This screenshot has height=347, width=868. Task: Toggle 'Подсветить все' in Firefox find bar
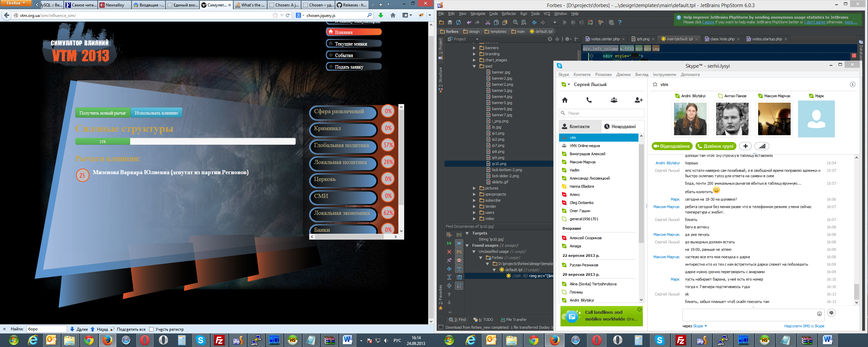click(128, 329)
